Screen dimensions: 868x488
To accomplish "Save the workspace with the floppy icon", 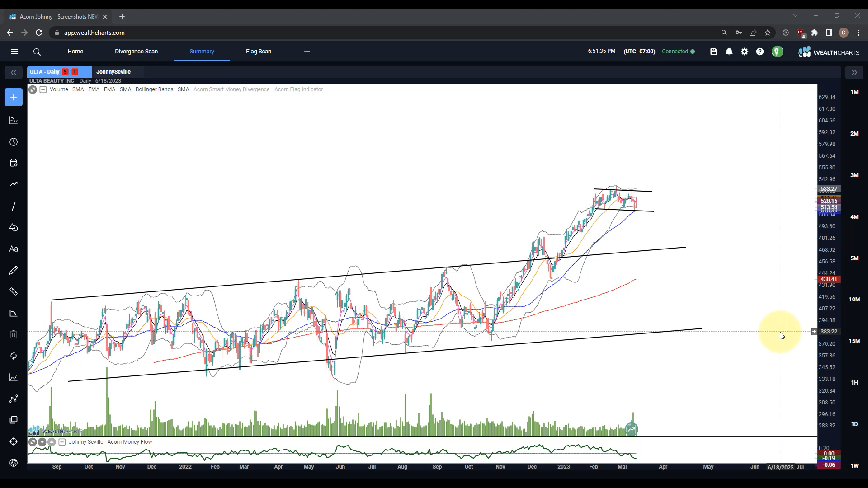I will 714,52.
